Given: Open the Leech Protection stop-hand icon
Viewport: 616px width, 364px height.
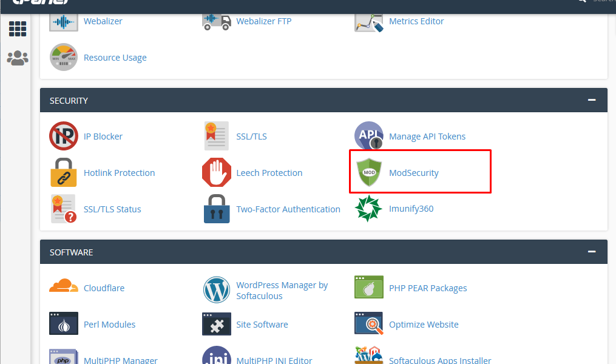Looking at the screenshot, I should point(217,172).
